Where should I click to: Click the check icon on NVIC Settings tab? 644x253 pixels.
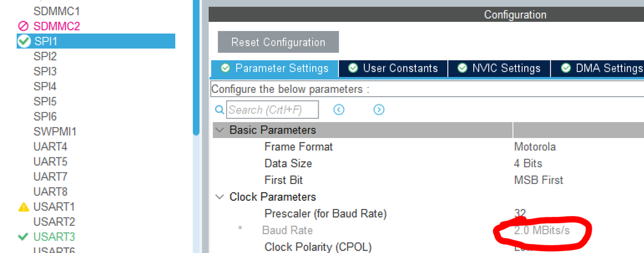click(x=462, y=68)
